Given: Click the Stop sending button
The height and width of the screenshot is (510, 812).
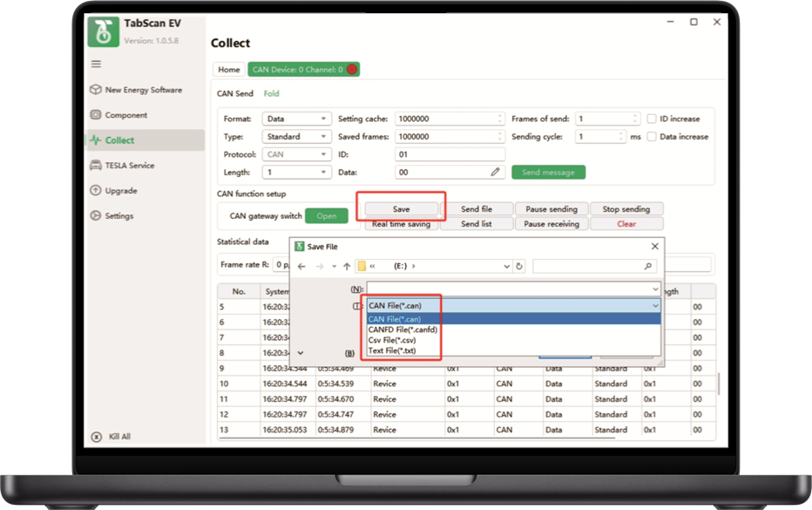Looking at the screenshot, I should [626, 209].
